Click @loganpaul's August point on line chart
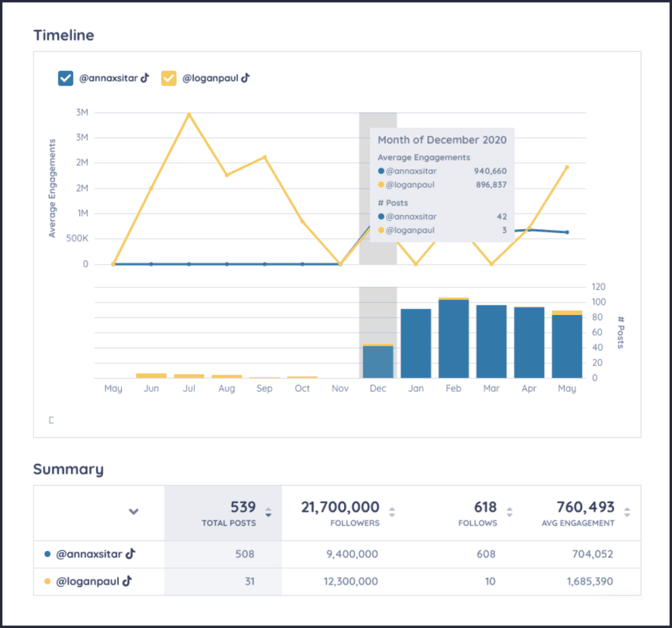 pyautogui.click(x=226, y=175)
